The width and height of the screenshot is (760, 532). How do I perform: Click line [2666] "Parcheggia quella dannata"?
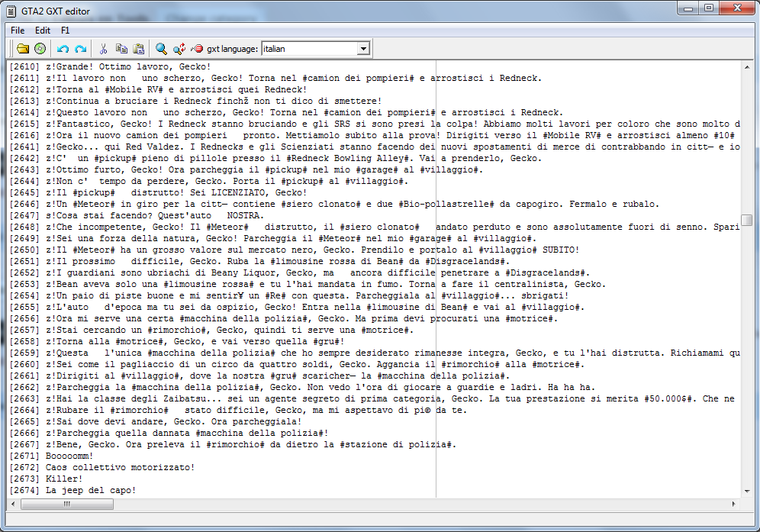(169, 433)
